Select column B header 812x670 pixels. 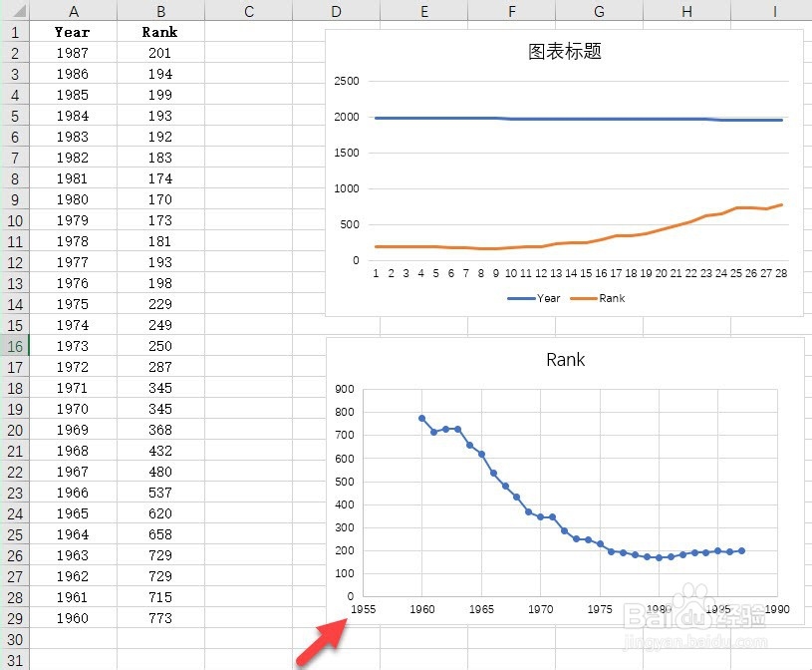160,10
